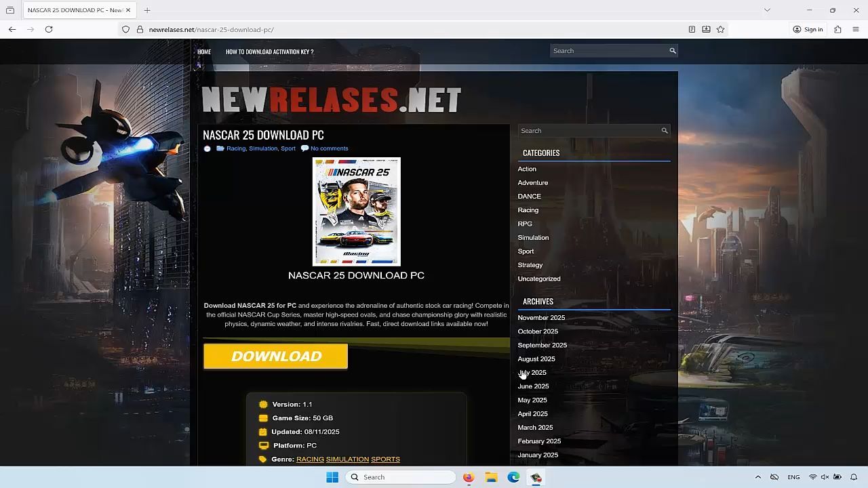Image resolution: width=868 pixels, height=488 pixels.
Task: Expand the list all tabs dropdown
Action: [x=767, y=10]
